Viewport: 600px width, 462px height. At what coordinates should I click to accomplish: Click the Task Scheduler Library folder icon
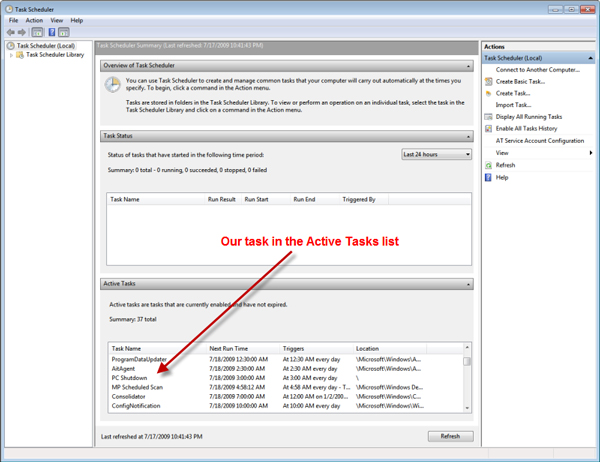pos(20,55)
